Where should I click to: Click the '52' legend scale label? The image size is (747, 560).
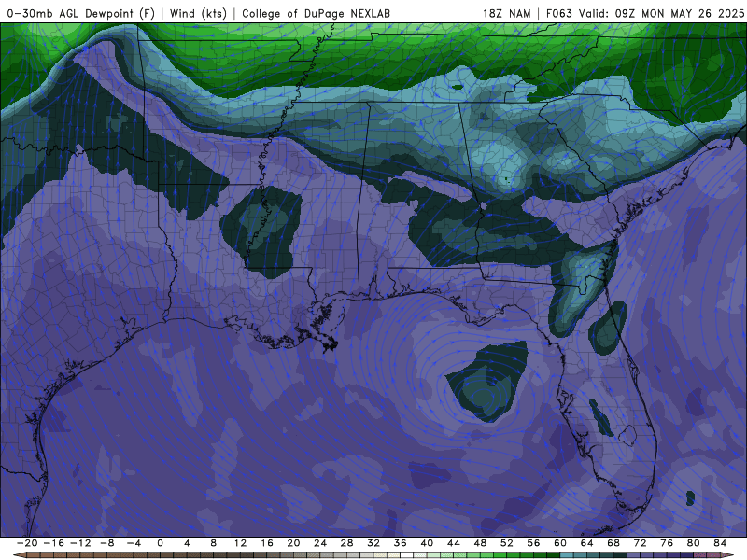507,543
